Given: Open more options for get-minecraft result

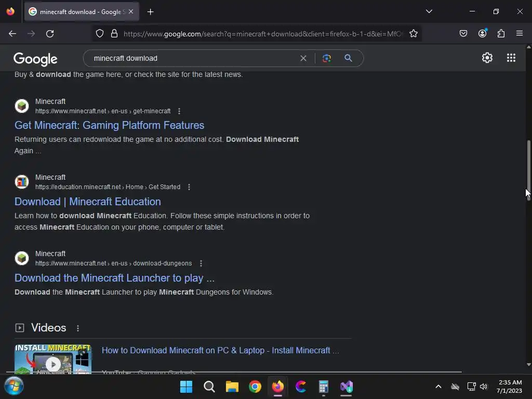Looking at the screenshot, I should [x=179, y=111].
